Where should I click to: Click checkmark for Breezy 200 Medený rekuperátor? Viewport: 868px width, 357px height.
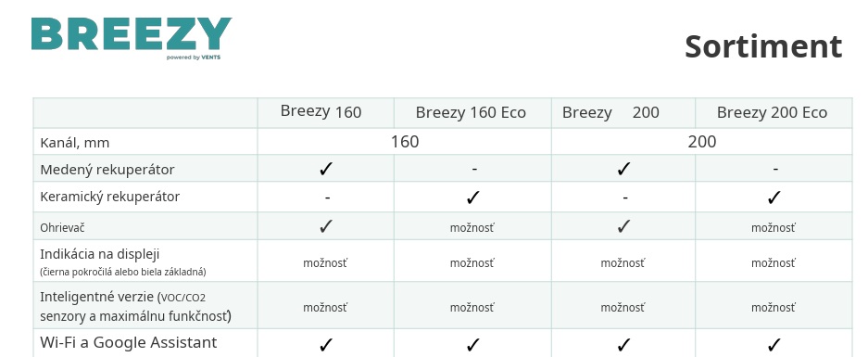[623, 169]
